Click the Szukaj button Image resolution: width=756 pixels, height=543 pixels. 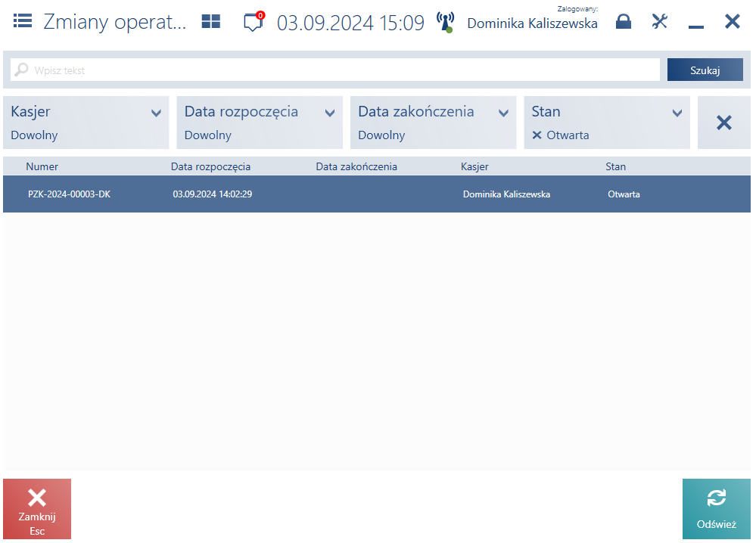pyautogui.click(x=705, y=70)
